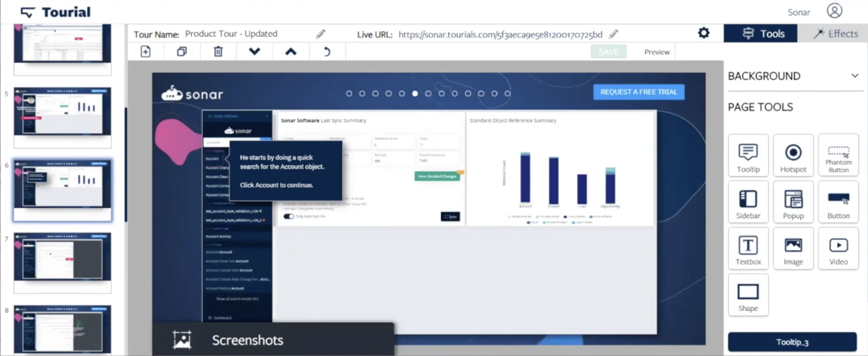Image resolution: width=868 pixels, height=356 pixels.
Task: Duplicate the current page
Action: (x=181, y=51)
